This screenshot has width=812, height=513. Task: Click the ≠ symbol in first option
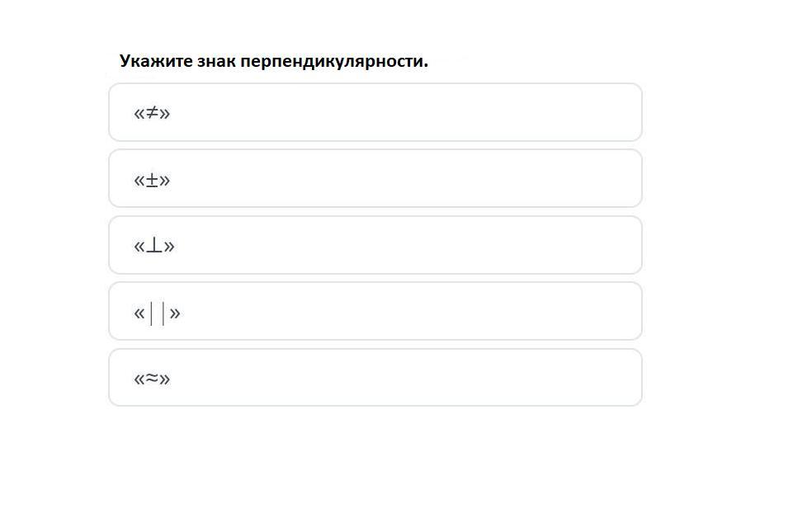[x=152, y=112]
